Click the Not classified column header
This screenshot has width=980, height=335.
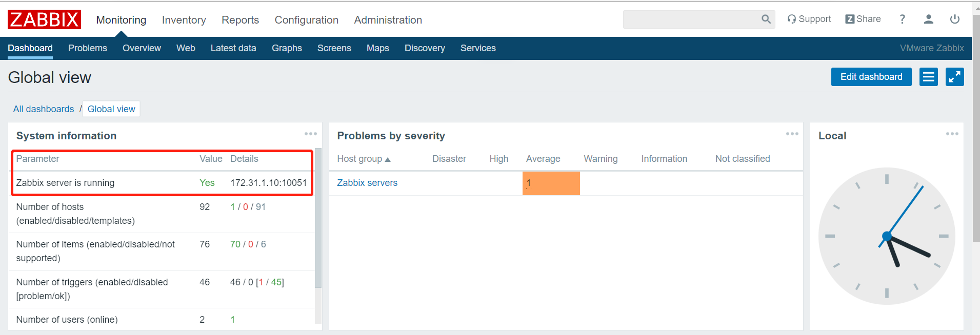743,159
